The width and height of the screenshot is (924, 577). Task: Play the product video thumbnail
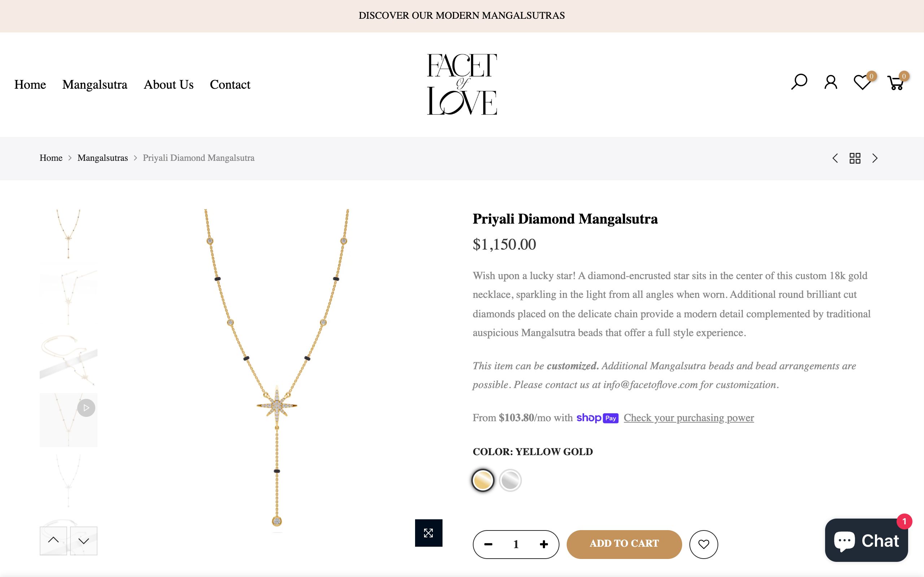coord(86,408)
